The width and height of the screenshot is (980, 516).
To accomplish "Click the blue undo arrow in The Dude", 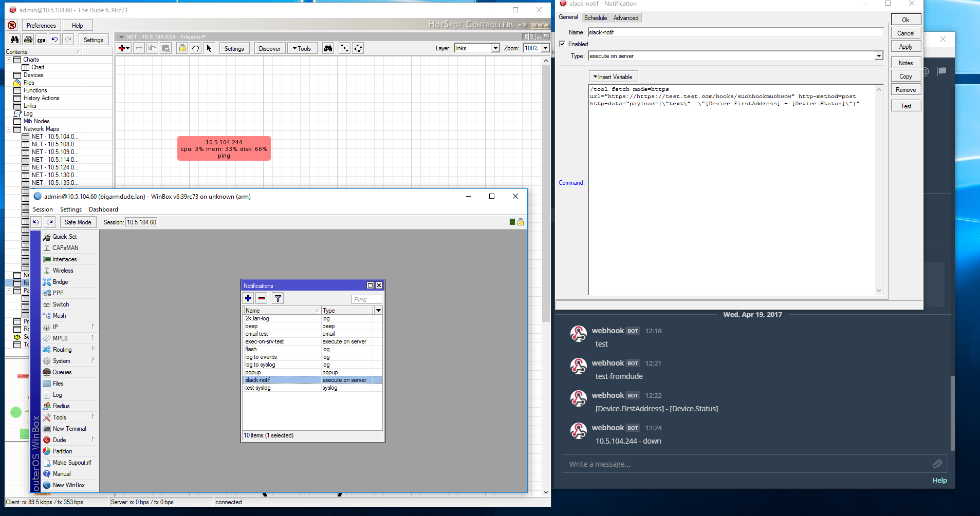I will [x=55, y=40].
